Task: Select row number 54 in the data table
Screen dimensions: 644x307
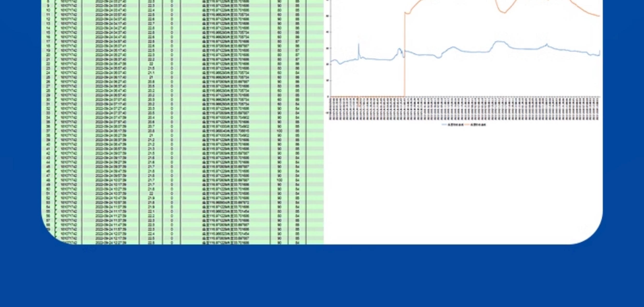Action: pos(48,207)
